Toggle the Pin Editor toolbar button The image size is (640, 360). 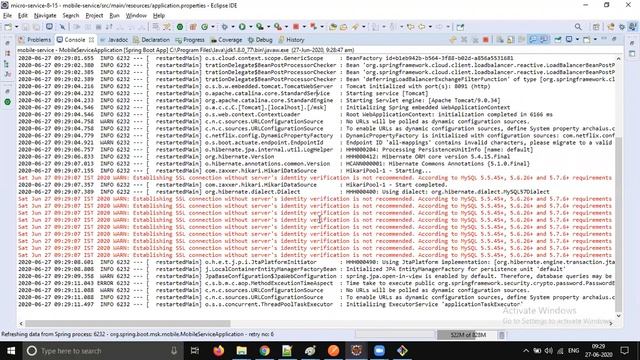tap(460, 27)
